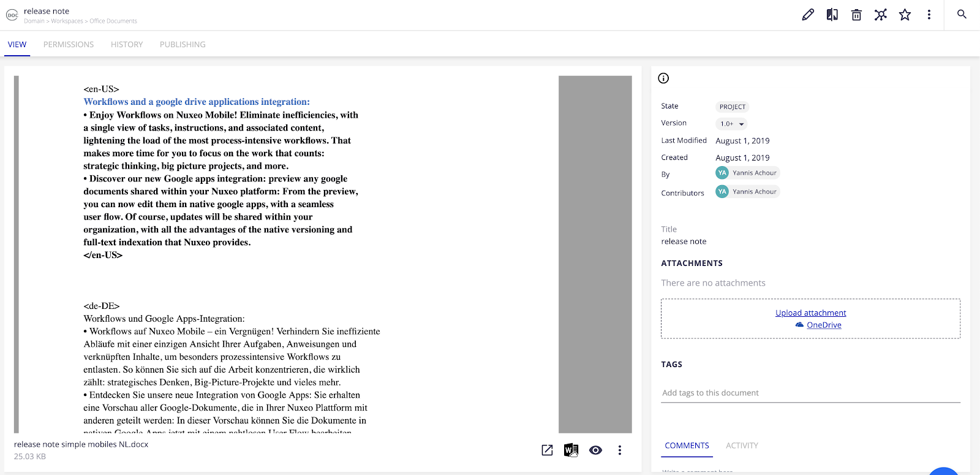Click the Add tags input field
The width and height of the screenshot is (980, 475).
coord(811,393)
